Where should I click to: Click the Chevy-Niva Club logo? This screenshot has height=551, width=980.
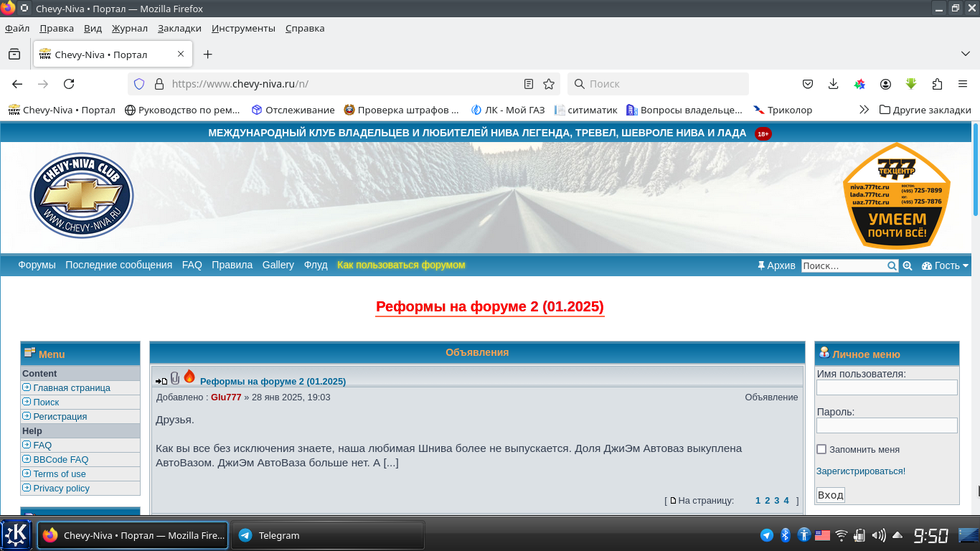(x=82, y=195)
